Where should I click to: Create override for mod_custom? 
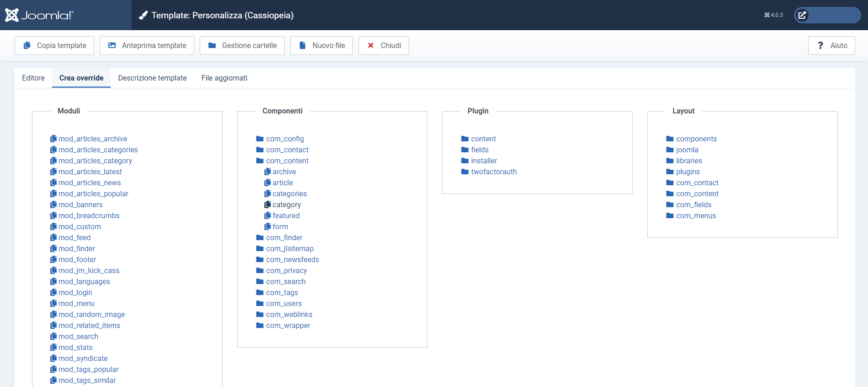(x=75, y=226)
